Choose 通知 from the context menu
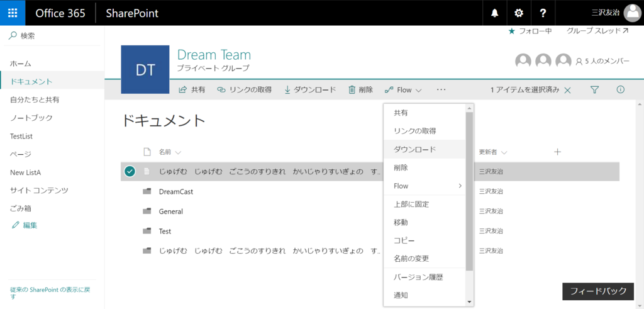 [x=425, y=295]
